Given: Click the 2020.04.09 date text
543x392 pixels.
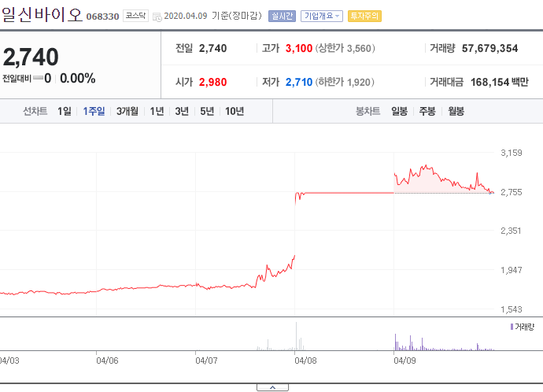Looking at the screenshot, I should pos(185,16).
